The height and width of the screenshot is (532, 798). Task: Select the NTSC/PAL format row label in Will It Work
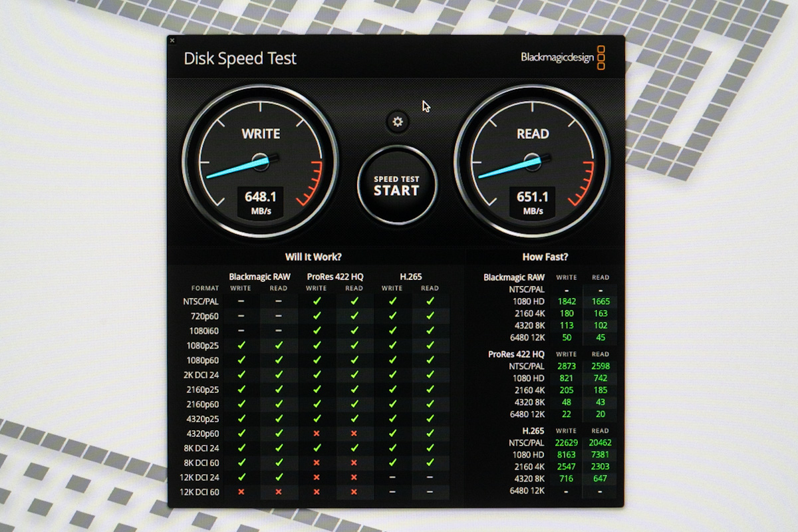[201, 301]
